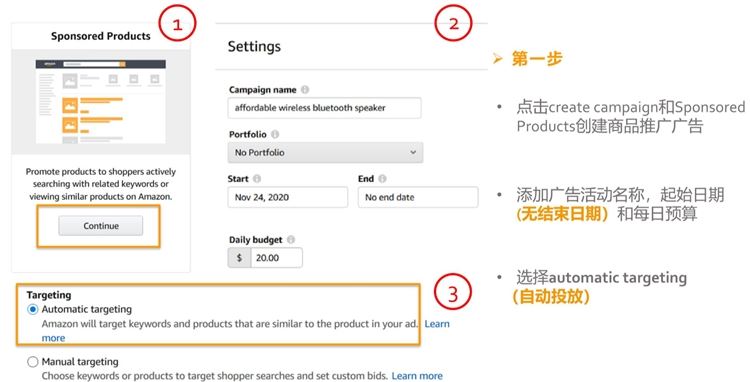Click the Promote products to shoppers description
Image resolution: width=750 pixels, height=382 pixels.
click(x=100, y=184)
